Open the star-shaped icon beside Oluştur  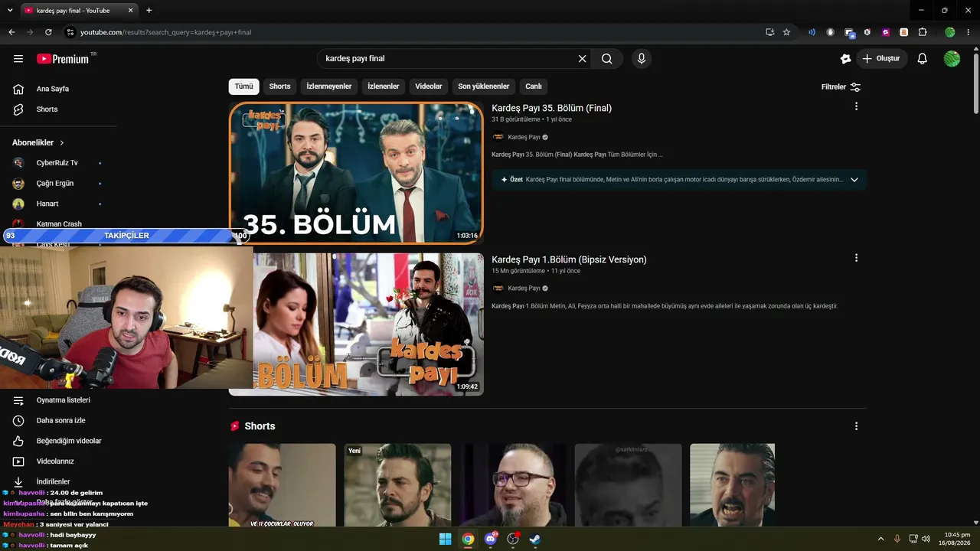845,59
